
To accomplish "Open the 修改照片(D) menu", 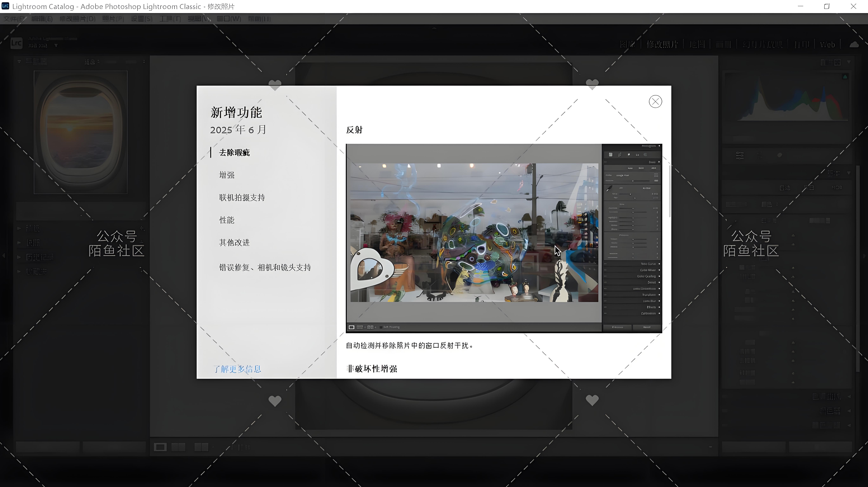I will pos(78,19).
